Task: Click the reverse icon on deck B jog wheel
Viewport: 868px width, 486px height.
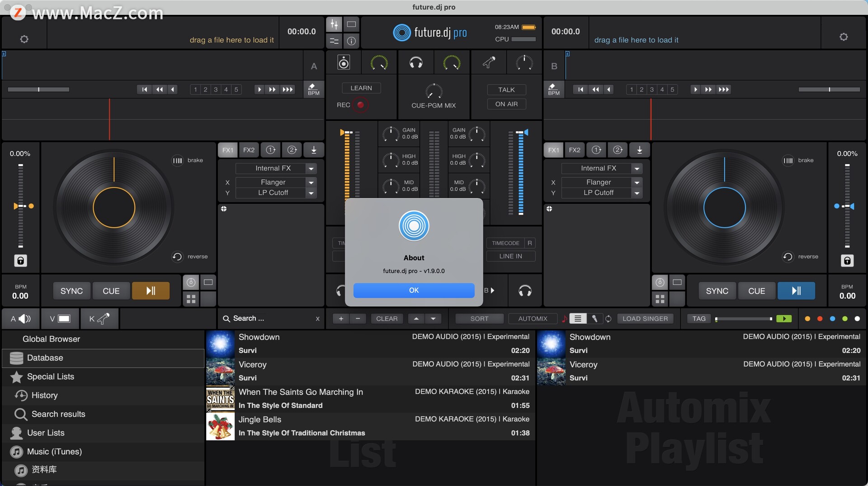Action: pyautogui.click(x=787, y=257)
